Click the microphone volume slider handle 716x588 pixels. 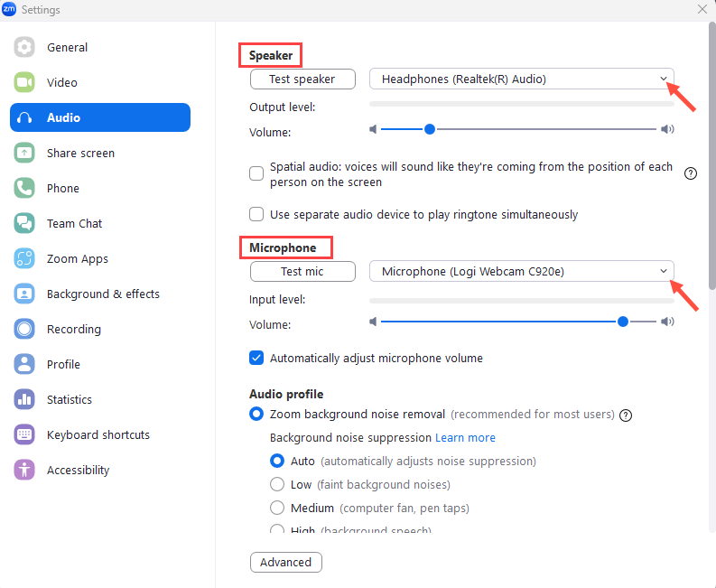622,322
